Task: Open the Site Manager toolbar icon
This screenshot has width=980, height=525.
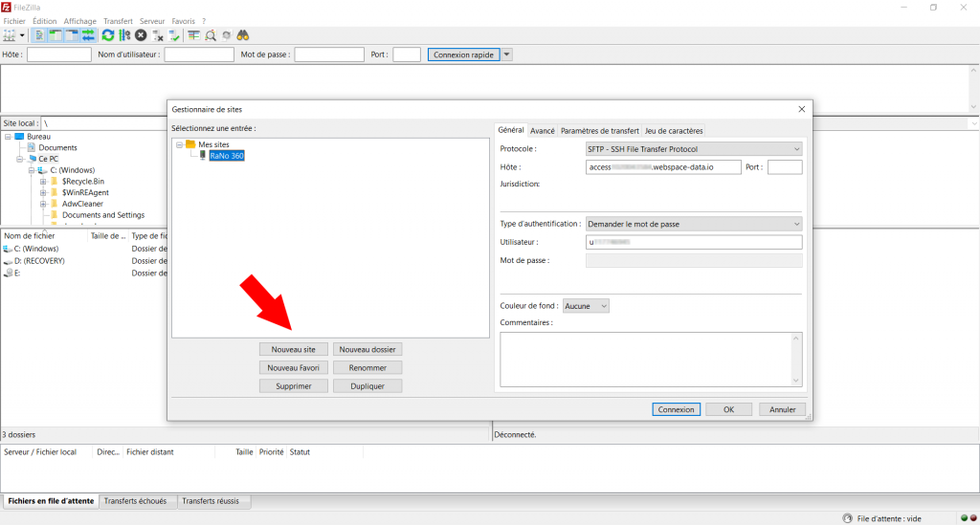Action: (x=11, y=35)
